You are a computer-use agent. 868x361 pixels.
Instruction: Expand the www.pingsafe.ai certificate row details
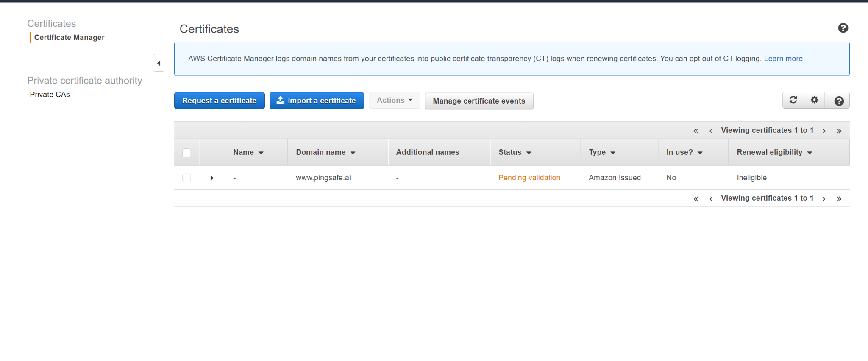(211, 178)
